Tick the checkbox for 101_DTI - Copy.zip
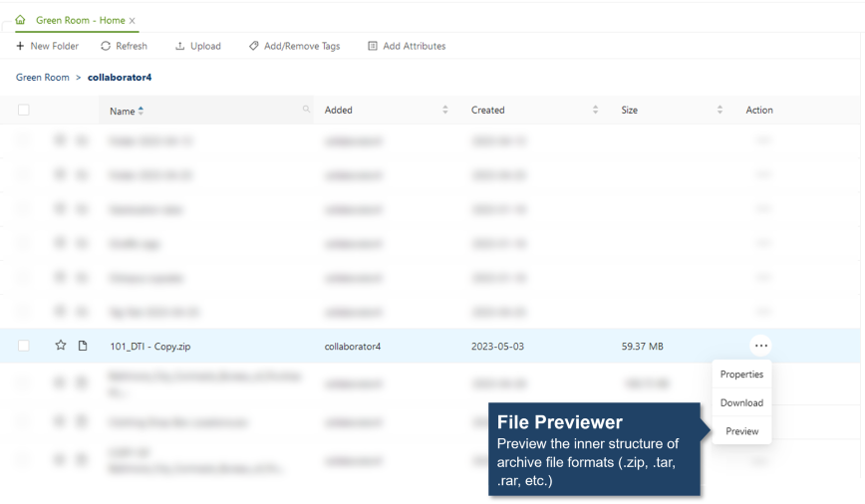 (x=24, y=346)
